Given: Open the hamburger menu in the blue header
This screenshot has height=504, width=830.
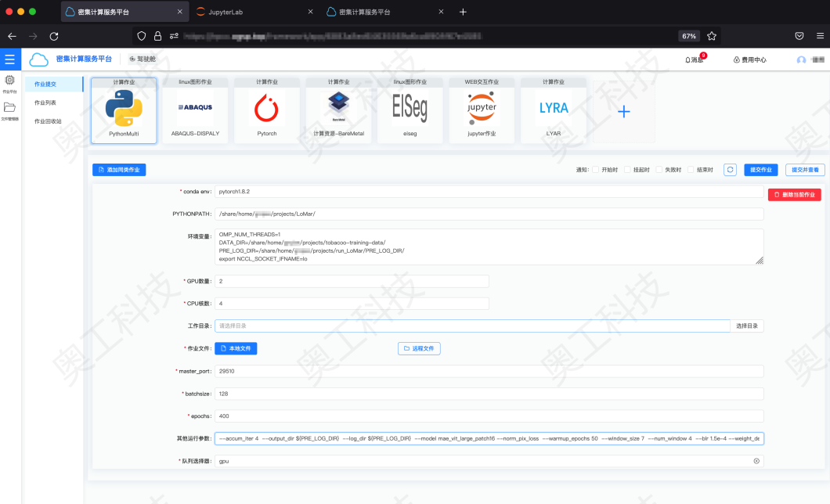Looking at the screenshot, I should [x=10, y=59].
